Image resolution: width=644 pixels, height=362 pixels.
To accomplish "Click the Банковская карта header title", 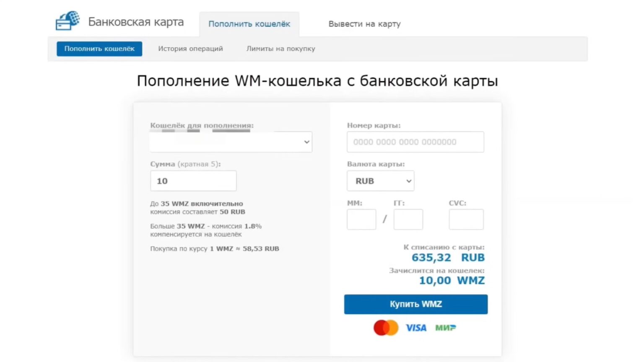I will point(136,22).
